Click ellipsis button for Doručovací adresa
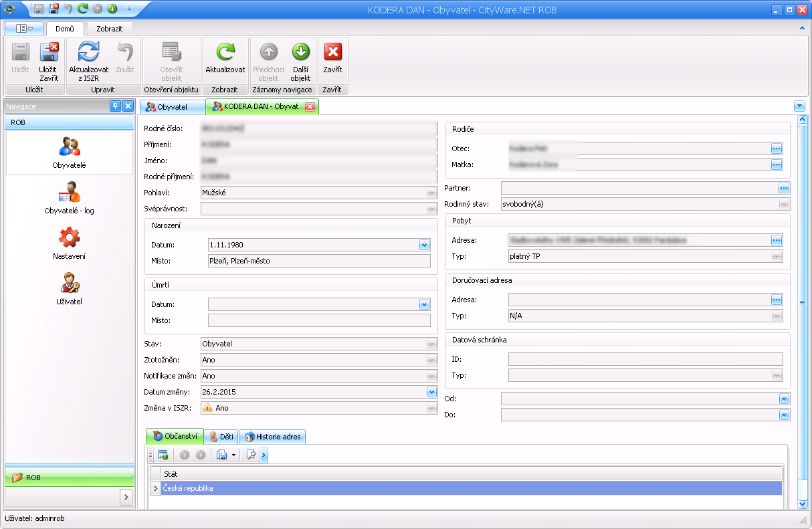The image size is (812, 529). [777, 300]
